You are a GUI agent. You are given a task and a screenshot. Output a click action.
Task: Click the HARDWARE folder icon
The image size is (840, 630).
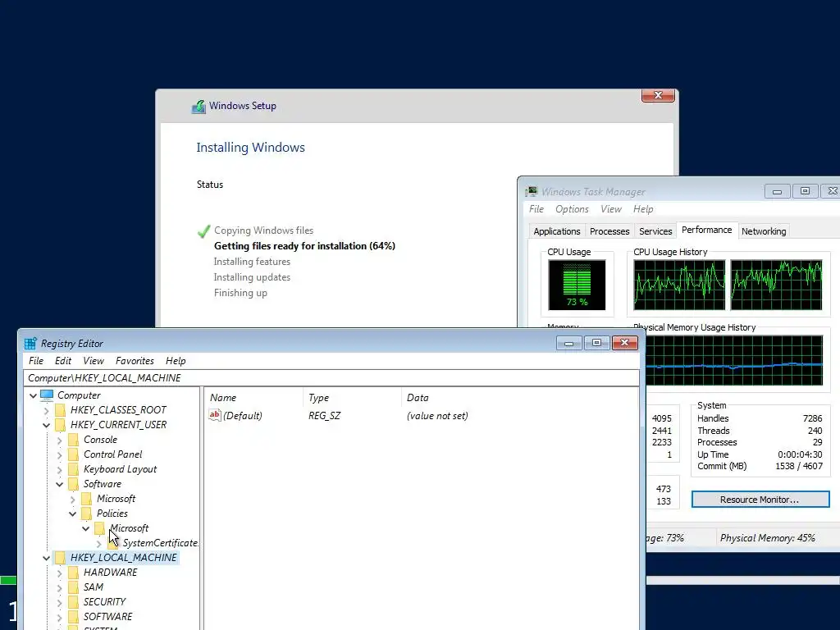tap(73, 572)
